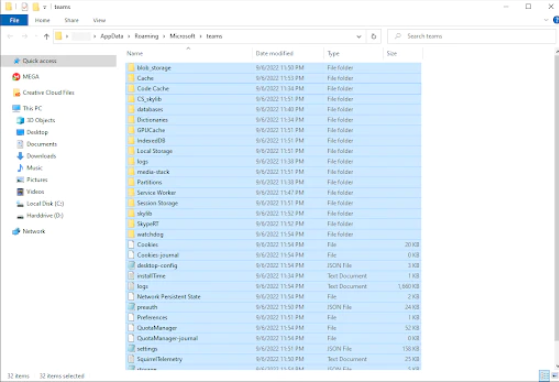
Task: Open address bar history dropdown
Action: tap(359, 36)
